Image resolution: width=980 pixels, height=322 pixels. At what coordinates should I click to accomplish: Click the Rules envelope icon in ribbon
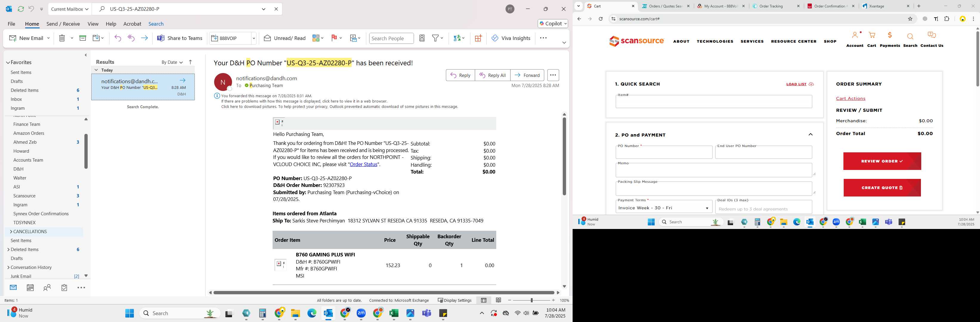click(x=353, y=38)
